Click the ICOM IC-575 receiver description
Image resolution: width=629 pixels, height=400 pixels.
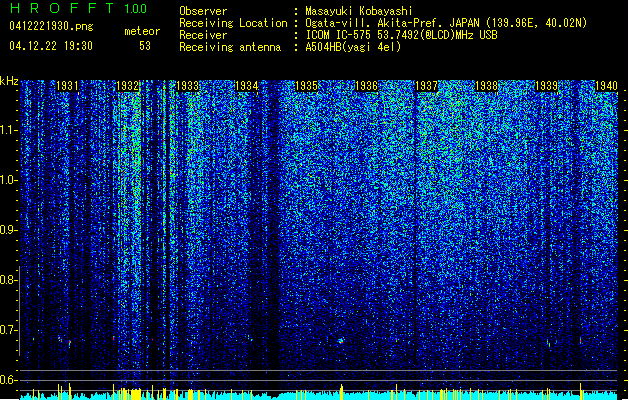pos(402,35)
